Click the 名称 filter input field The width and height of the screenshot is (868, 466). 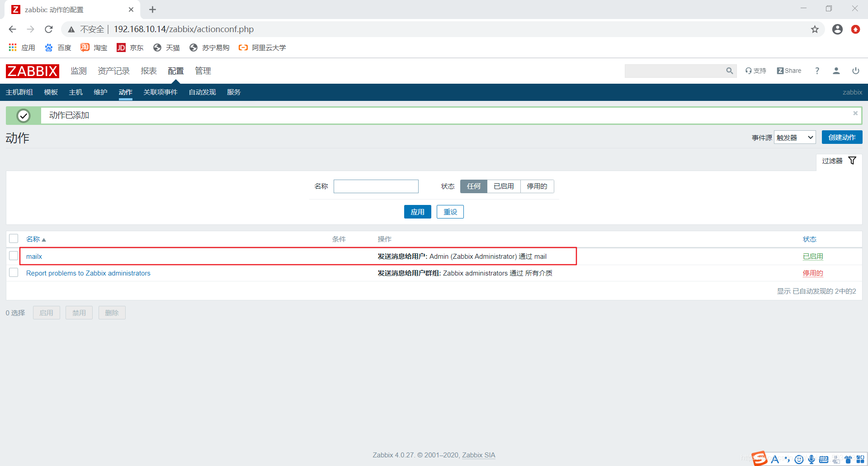point(376,186)
